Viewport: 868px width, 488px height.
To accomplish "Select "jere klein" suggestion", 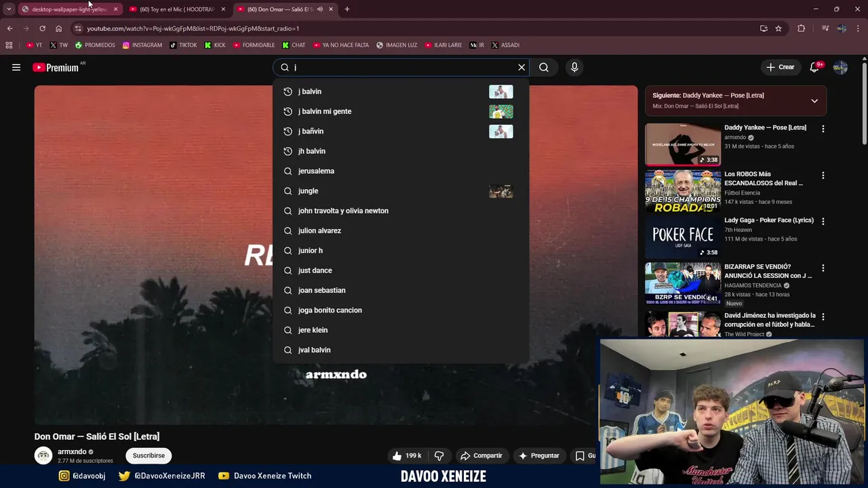I will [x=401, y=330].
